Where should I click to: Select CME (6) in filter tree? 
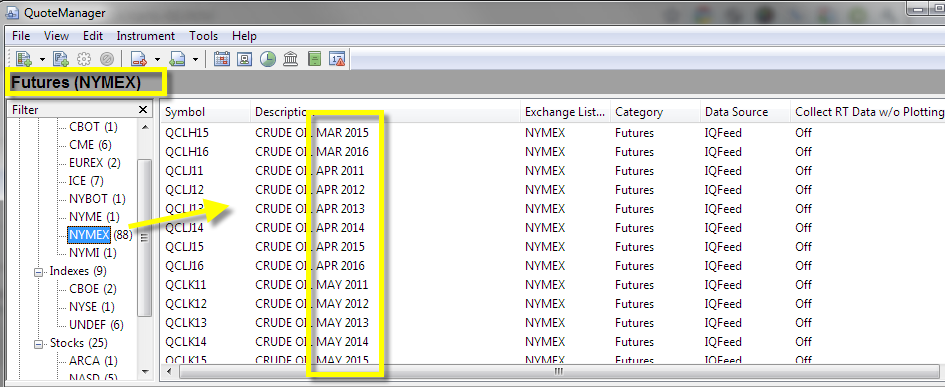pos(90,145)
